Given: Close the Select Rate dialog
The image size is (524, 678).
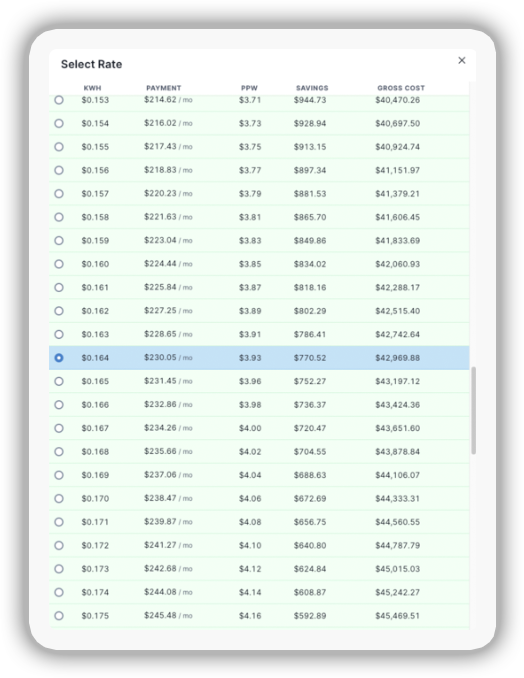Looking at the screenshot, I should pyautogui.click(x=462, y=60).
